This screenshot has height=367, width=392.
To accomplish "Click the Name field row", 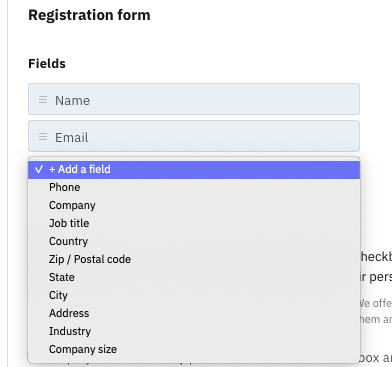I will pyautogui.click(x=194, y=99).
